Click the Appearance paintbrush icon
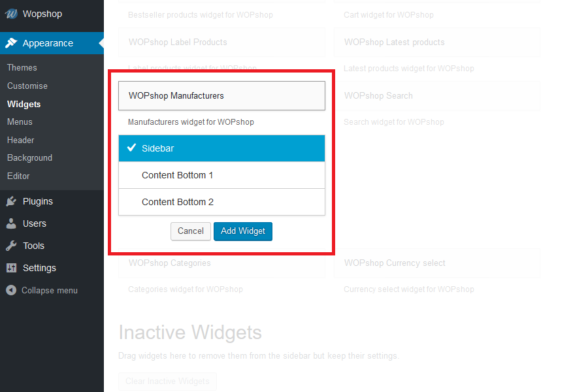This screenshot has width=588, height=392. [11, 43]
